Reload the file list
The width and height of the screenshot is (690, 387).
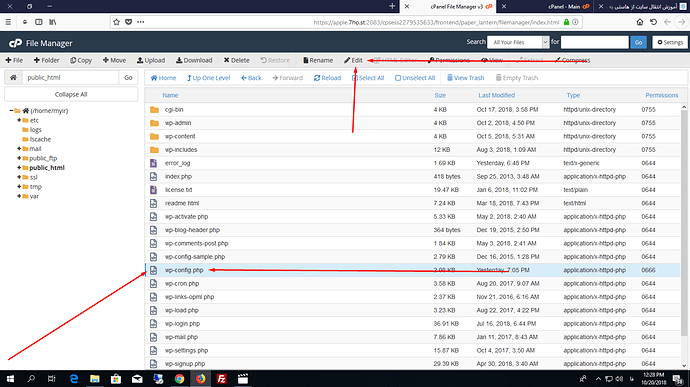327,78
